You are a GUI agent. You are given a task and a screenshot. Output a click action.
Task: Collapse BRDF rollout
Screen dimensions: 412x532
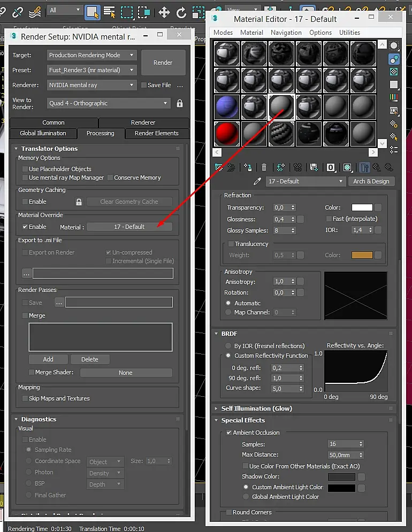tap(216, 334)
